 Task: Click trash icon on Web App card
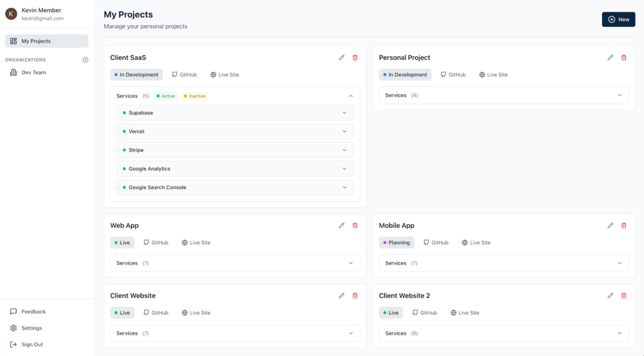(x=355, y=226)
